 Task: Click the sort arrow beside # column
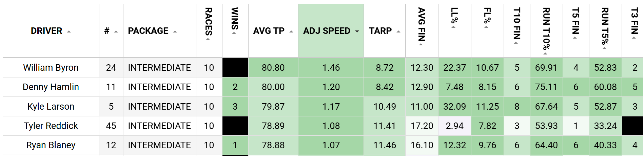pos(116,31)
